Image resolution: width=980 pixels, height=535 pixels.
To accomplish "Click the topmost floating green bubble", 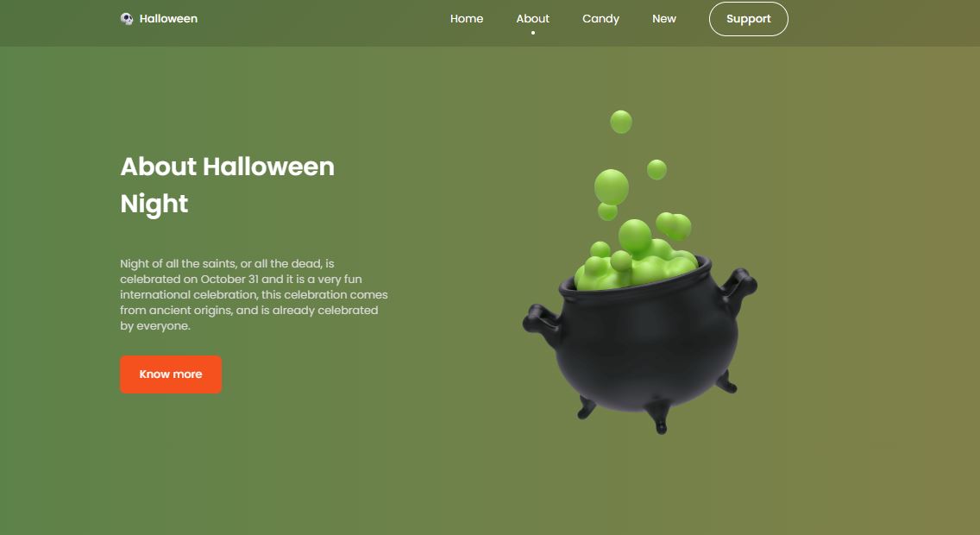I will pos(620,122).
